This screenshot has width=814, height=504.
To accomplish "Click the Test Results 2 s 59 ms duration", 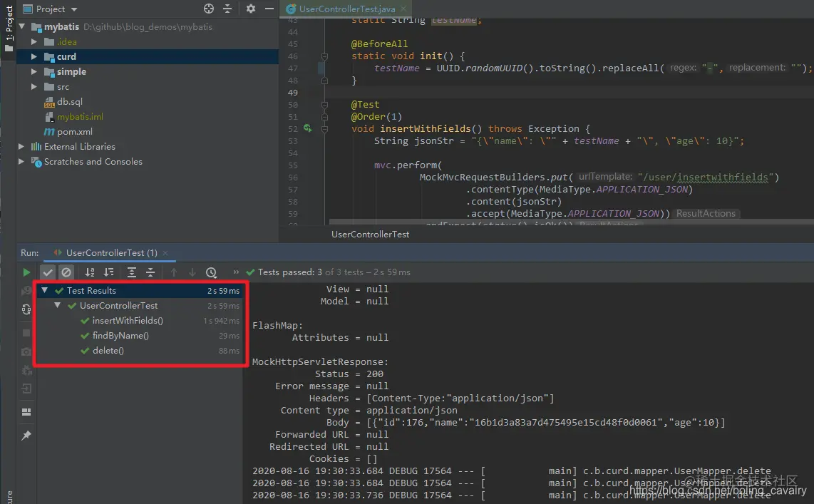I will tap(223, 291).
